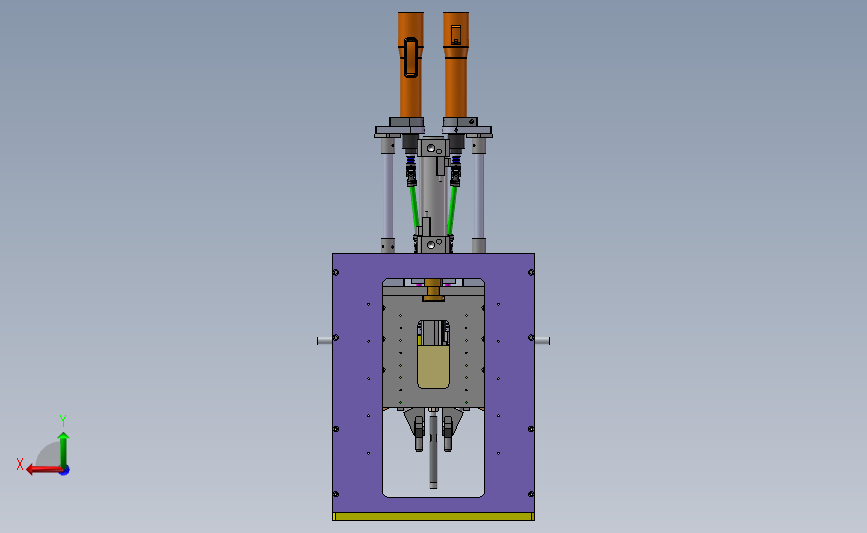Select the pin sticking out the frame's left side
The height and width of the screenshot is (533, 867).
tap(325, 341)
